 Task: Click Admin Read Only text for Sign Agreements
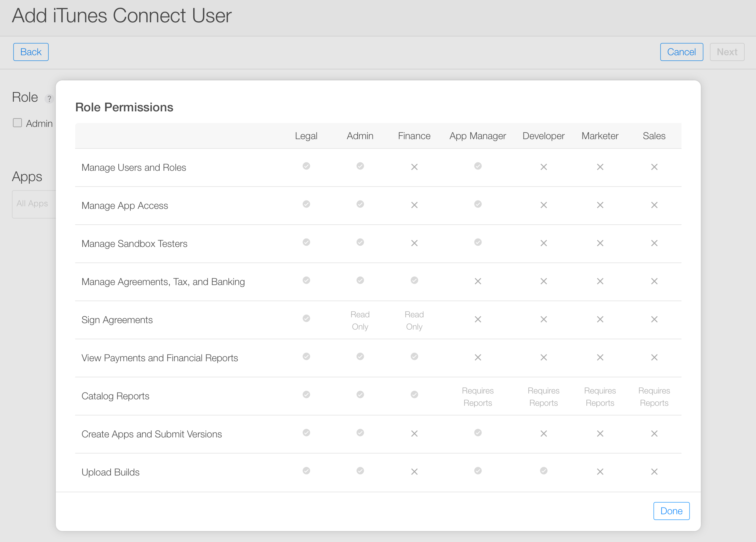tap(360, 321)
